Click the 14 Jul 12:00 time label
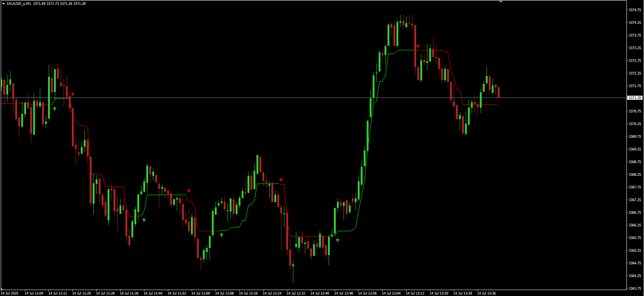Image resolution: width=644 pixels, height=296 pixels. click(x=201, y=293)
